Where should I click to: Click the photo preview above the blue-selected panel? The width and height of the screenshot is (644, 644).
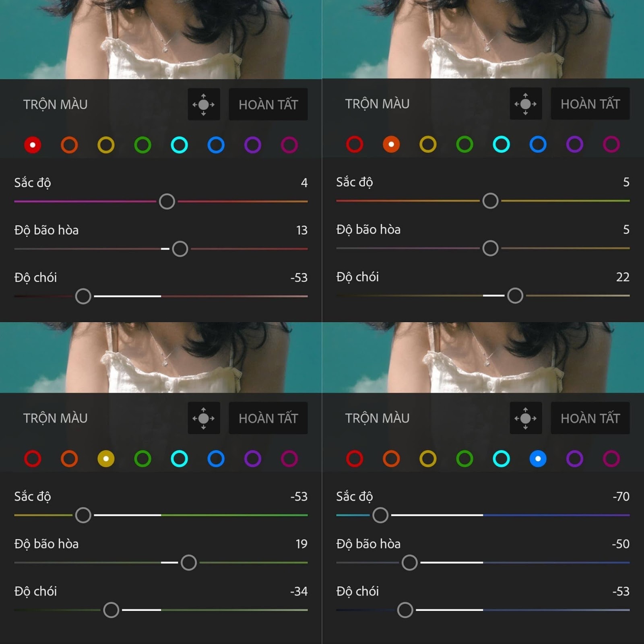coord(483,357)
